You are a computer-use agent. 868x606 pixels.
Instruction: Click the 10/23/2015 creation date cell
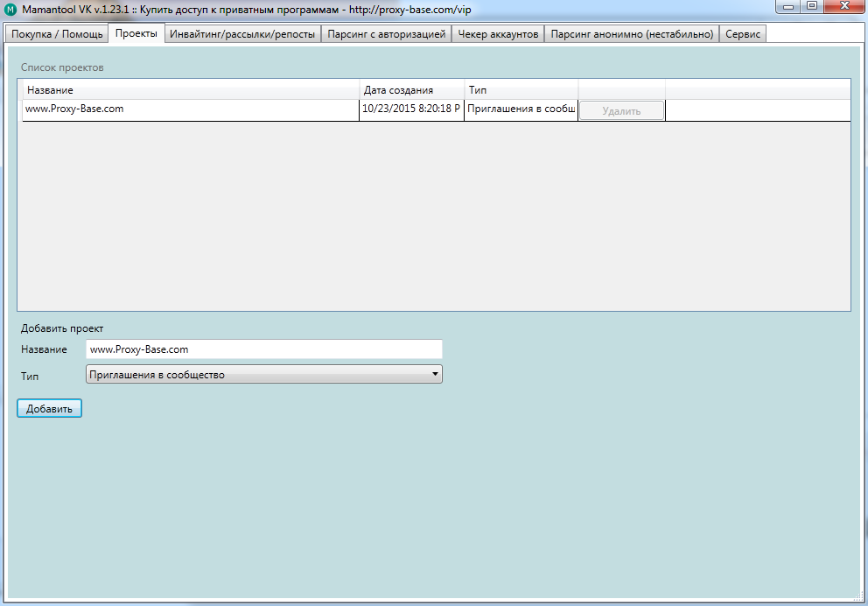coord(411,109)
